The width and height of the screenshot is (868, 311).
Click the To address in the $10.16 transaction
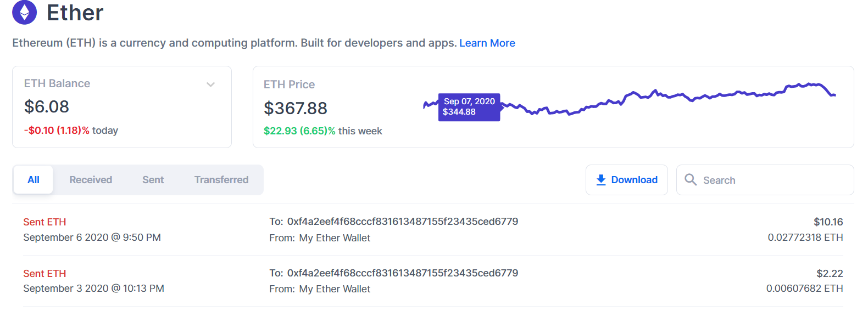pos(403,222)
